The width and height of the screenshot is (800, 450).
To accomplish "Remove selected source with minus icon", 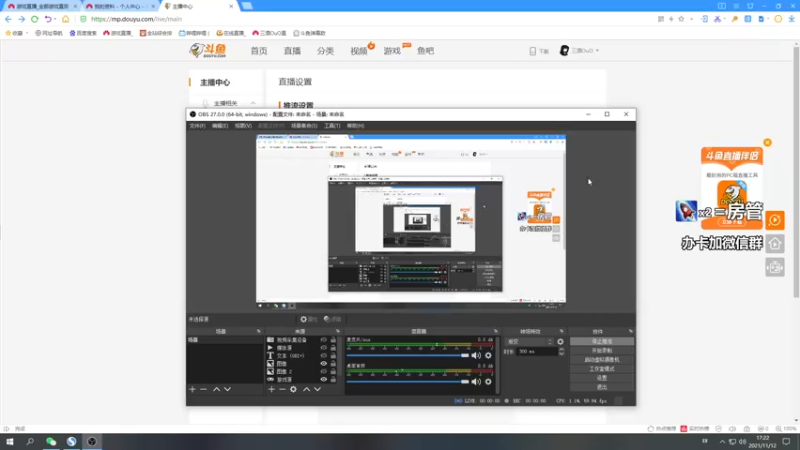I will tap(282, 389).
